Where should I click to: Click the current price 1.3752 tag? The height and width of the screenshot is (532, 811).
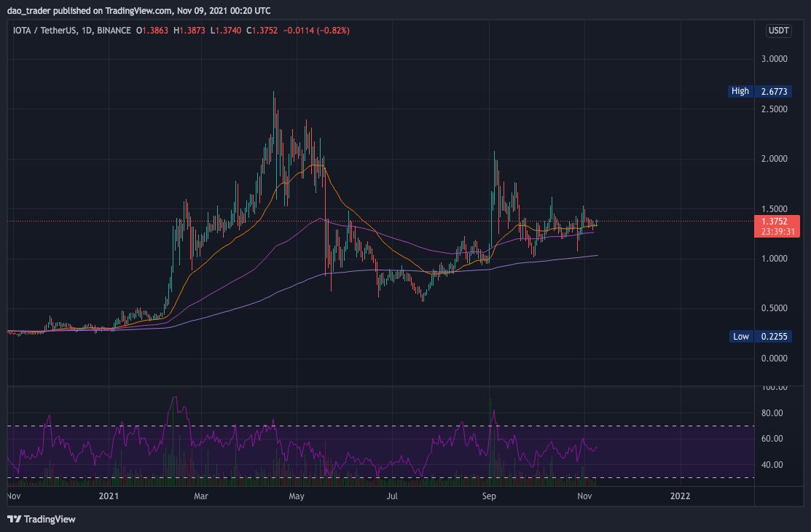(x=777, y=226)
